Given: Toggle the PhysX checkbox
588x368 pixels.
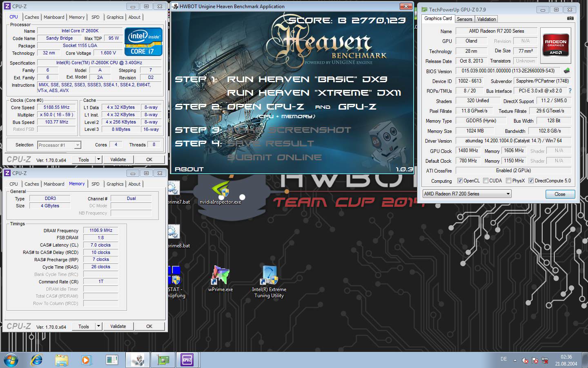Looking at the screenshot, I should click(508, 180).
